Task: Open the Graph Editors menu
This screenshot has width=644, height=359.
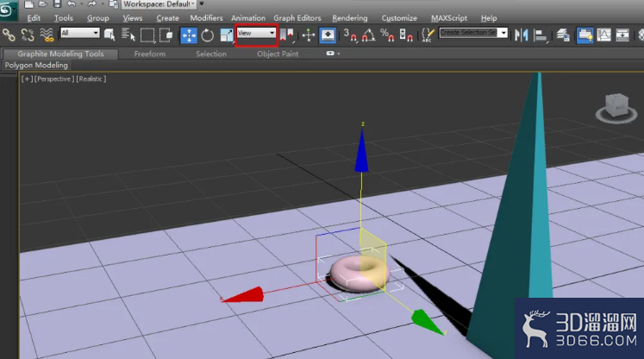Action: [297, 18]
